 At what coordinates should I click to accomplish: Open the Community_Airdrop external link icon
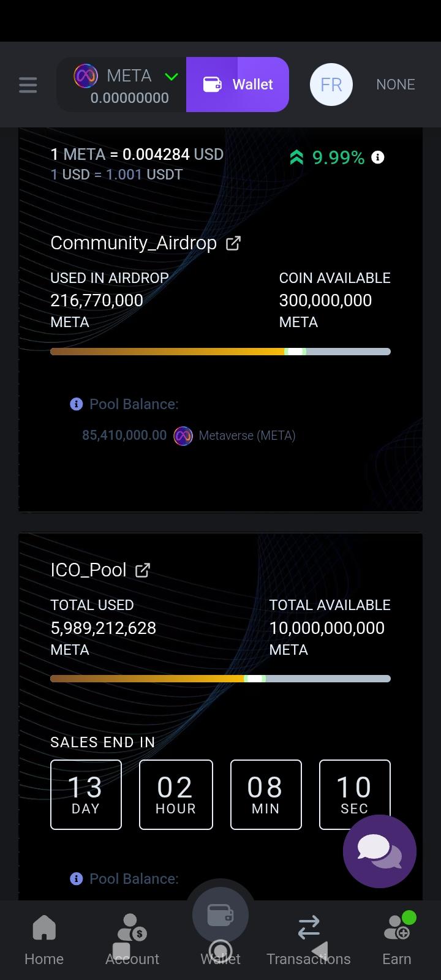[x=233, y=243]
